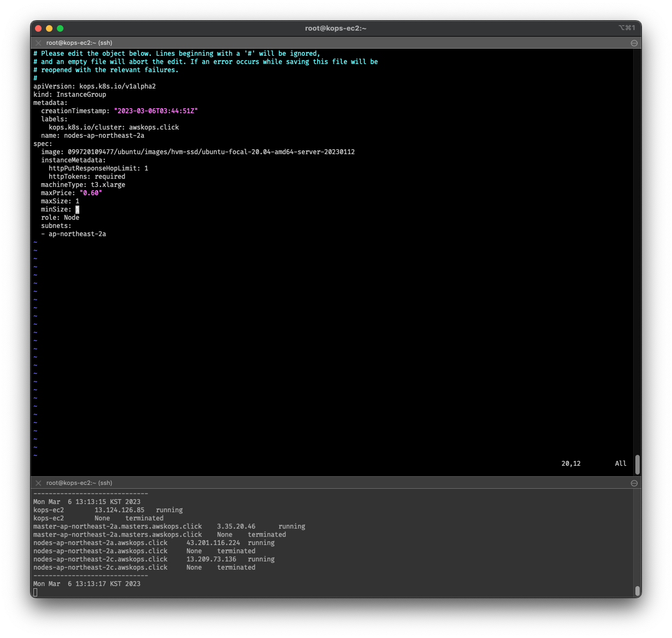Screen dimensions: 672x638
Task: Click timestamp Mon Mar 6 13:13:15 KST 2023
Action: tap(87, 502)
